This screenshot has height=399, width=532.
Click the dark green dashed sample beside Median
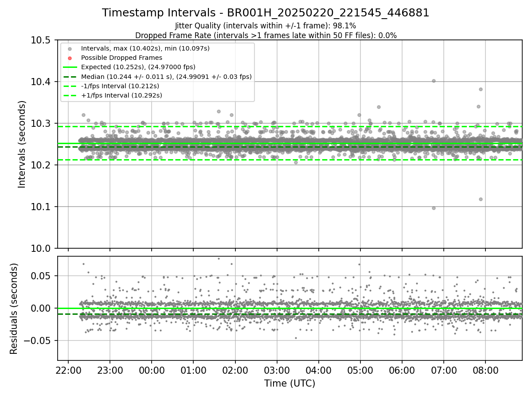click(x=70, y=77)
